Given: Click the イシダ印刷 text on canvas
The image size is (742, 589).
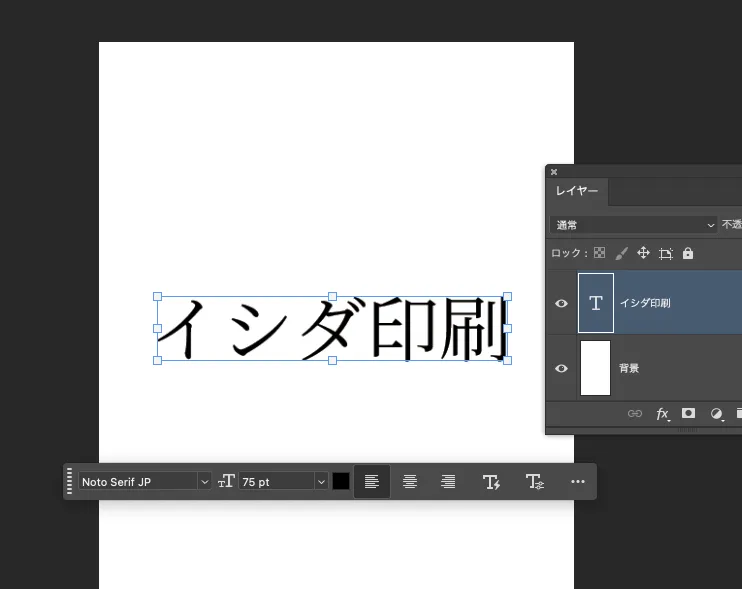Looking at the screenshot, I should point(333,328).
